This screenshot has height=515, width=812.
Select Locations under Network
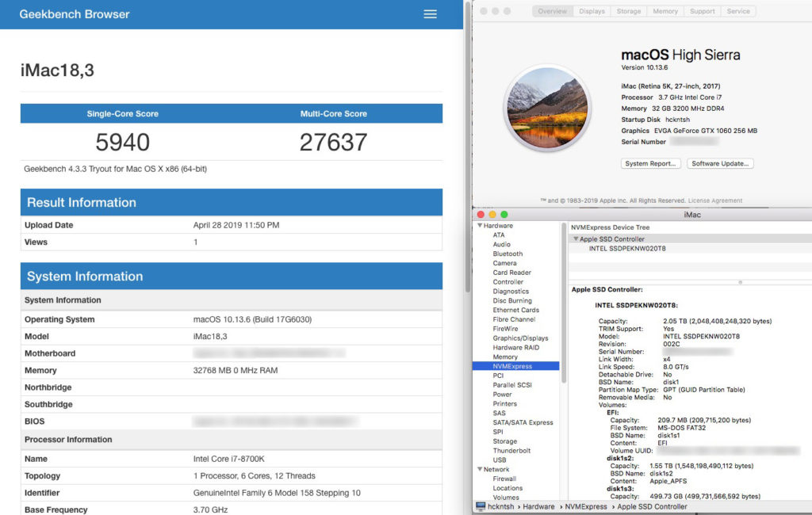click(x=507, y=488)
